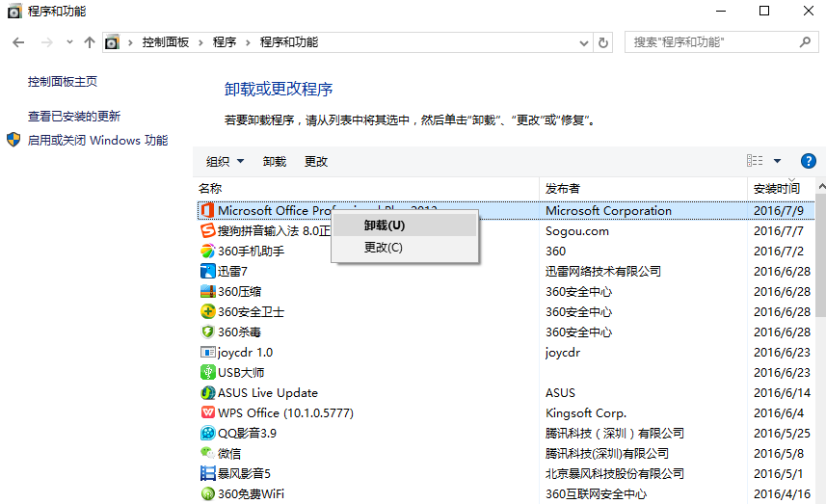Select the WPS Office (10.1.0.5777) row

point(506,412)
